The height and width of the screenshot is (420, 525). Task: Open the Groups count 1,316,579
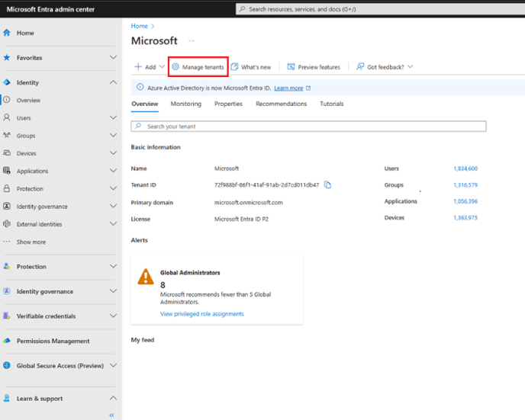point(465,185)
